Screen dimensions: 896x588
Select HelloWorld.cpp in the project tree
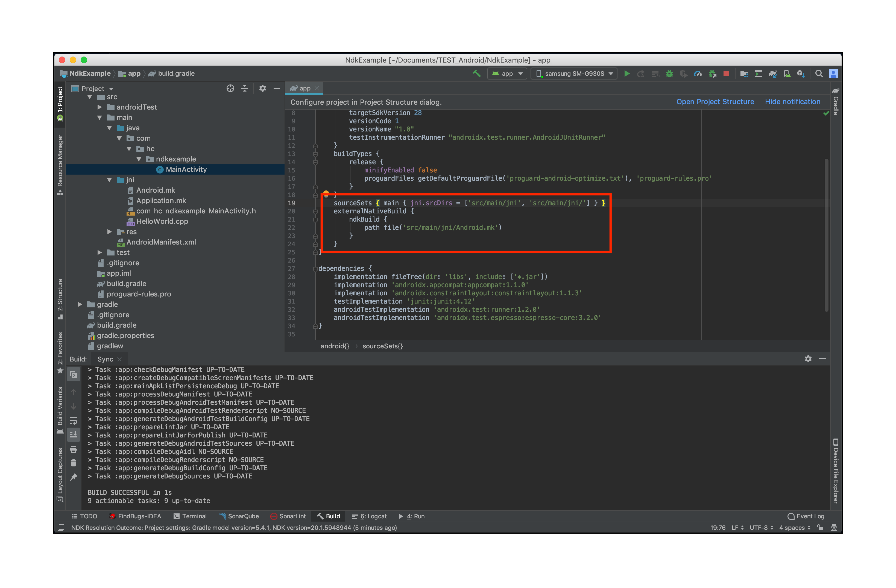(x=162, y=221)
